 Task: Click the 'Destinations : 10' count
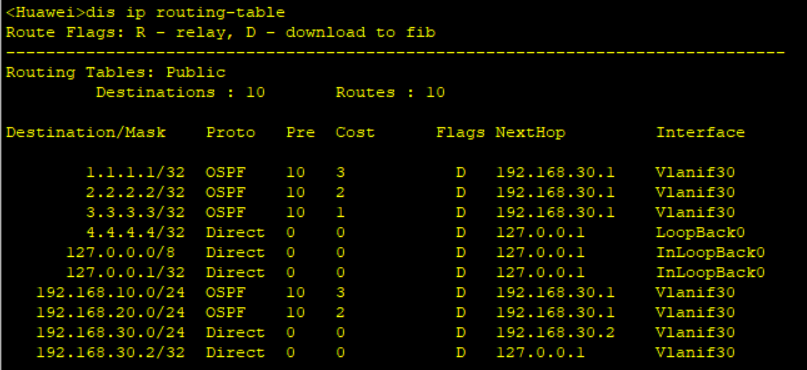click(181, 93)
